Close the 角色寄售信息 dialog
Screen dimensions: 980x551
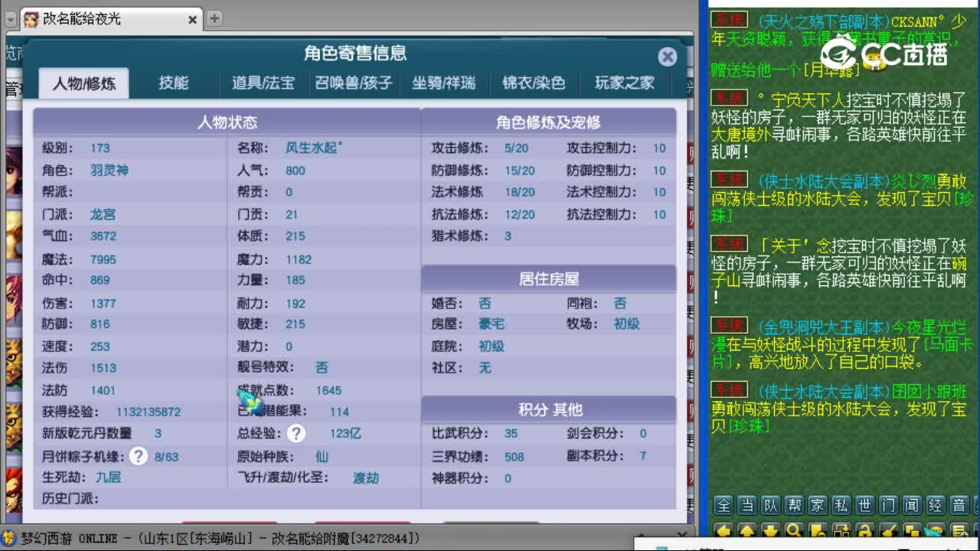coord(668,57)
